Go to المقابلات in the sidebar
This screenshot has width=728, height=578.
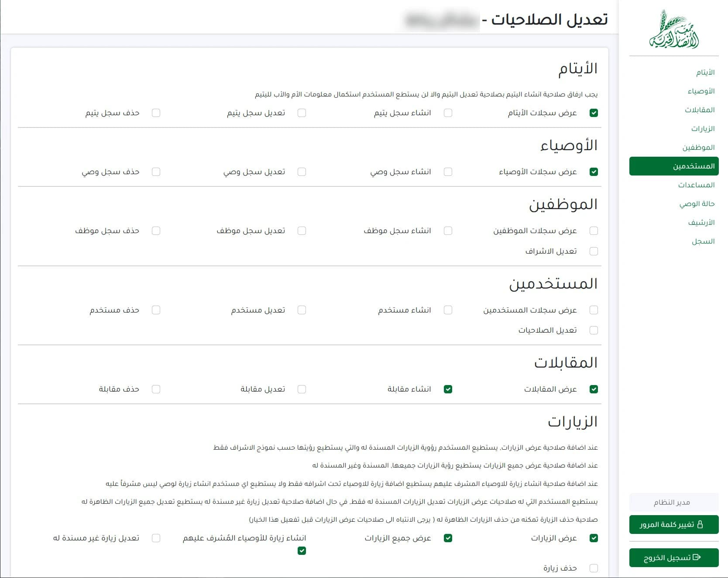click(700, 110)
